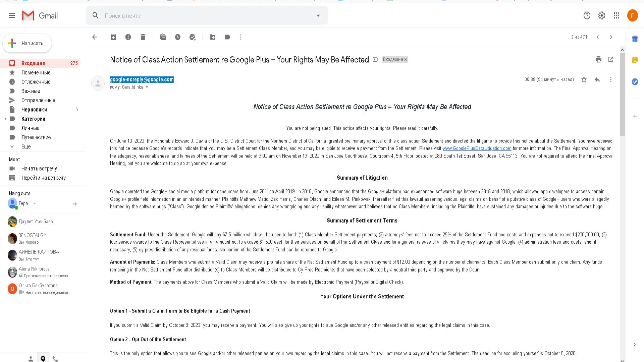Click the delete trash icon

pos(143,37)
